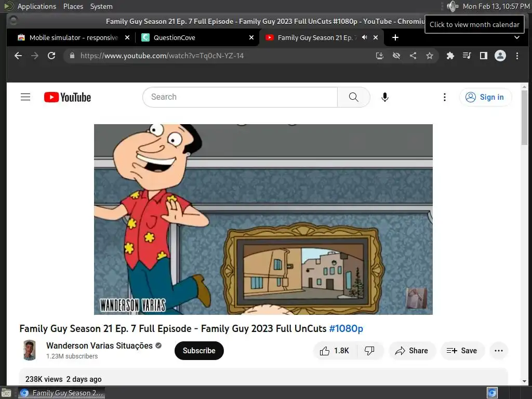Open more actions ellipsis under video
532x399 pixels.
coord(498,351)
